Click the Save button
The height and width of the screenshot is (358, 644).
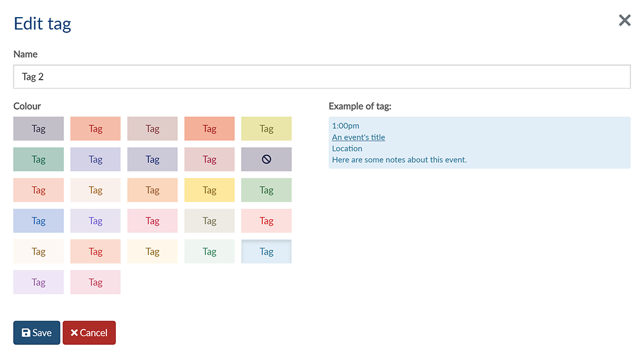pos(37,333)
